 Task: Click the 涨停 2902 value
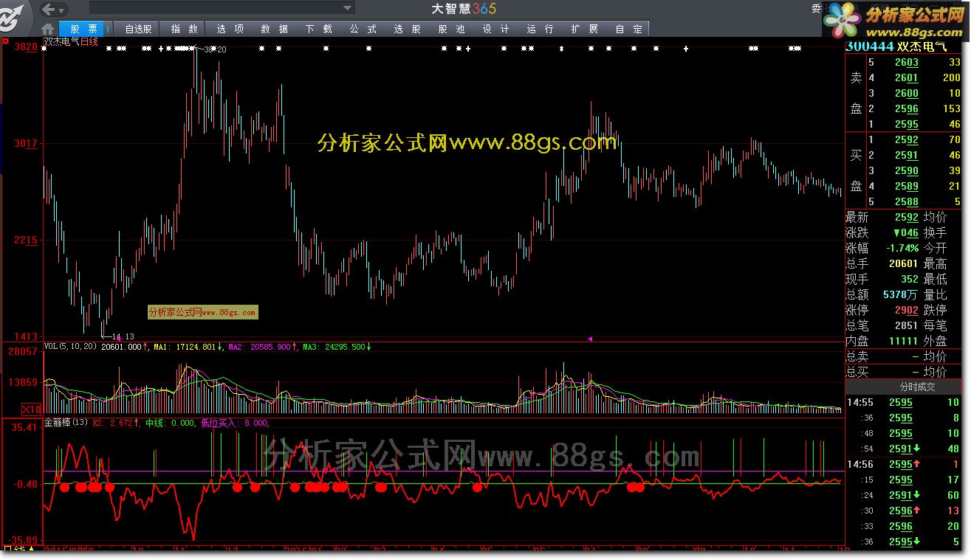[906, 311]
